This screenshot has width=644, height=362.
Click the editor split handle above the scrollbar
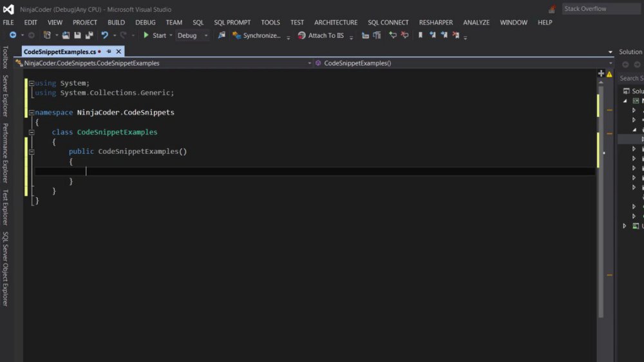pos(601,73)
